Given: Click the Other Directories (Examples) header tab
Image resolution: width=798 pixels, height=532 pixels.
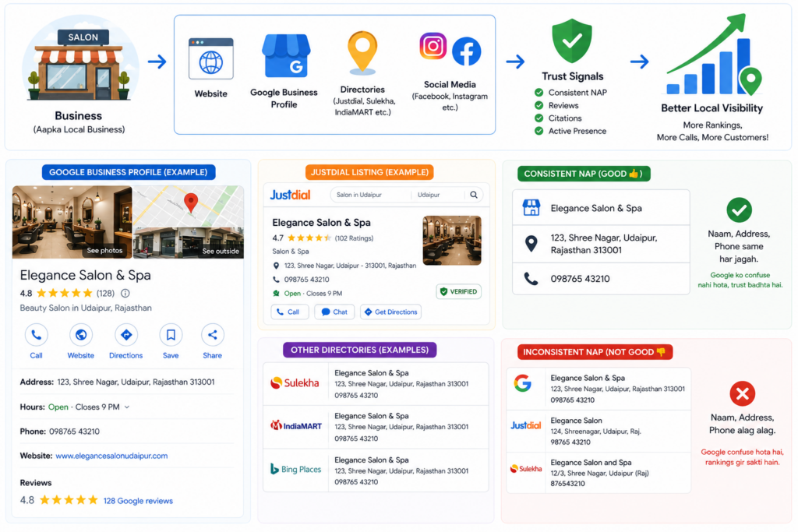Looking at the screenshot, I should coord(360,350).
